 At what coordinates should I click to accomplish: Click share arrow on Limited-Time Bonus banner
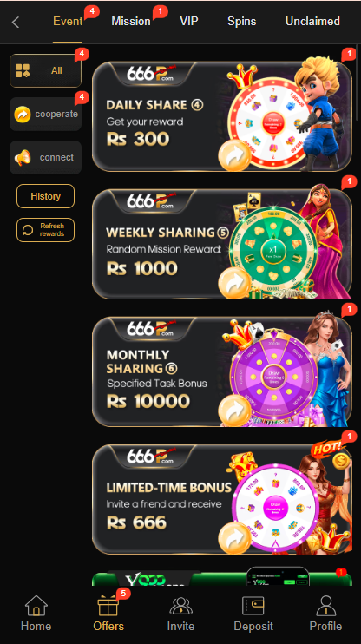click(234, 538)
